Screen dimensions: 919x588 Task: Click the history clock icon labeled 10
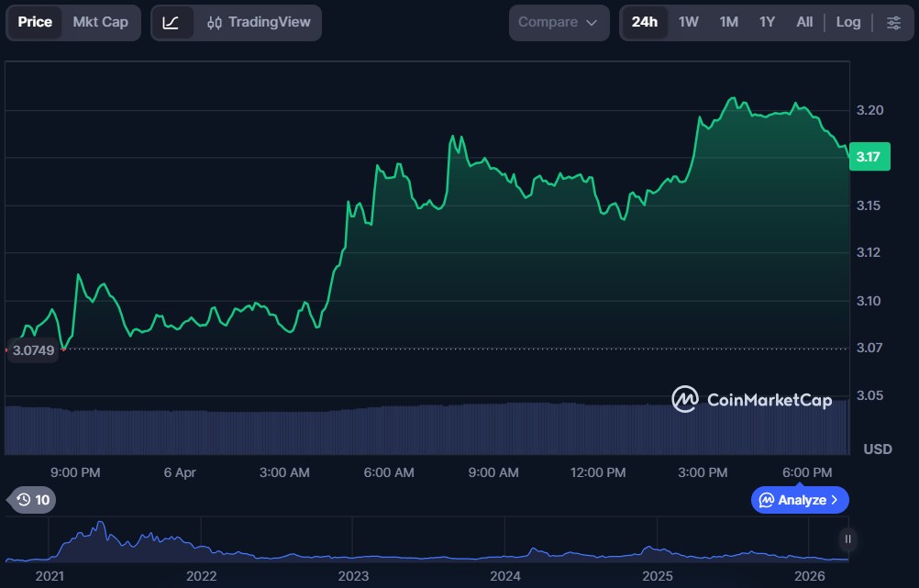(32, 500)
